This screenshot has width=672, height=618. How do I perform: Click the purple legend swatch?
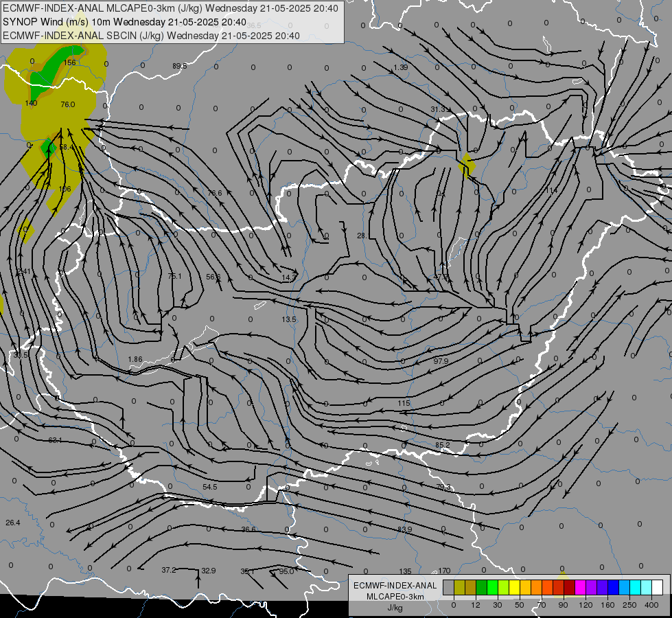click(x=592, y=587)
